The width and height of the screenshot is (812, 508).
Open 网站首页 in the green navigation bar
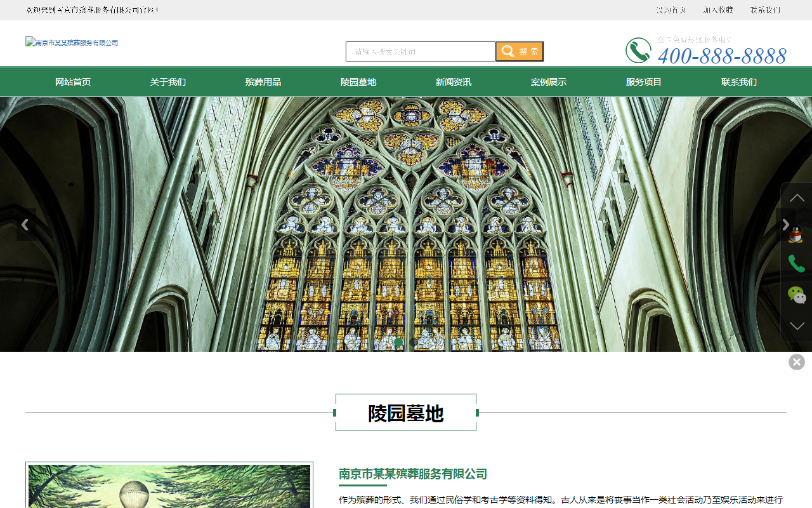tap(73, 82)
